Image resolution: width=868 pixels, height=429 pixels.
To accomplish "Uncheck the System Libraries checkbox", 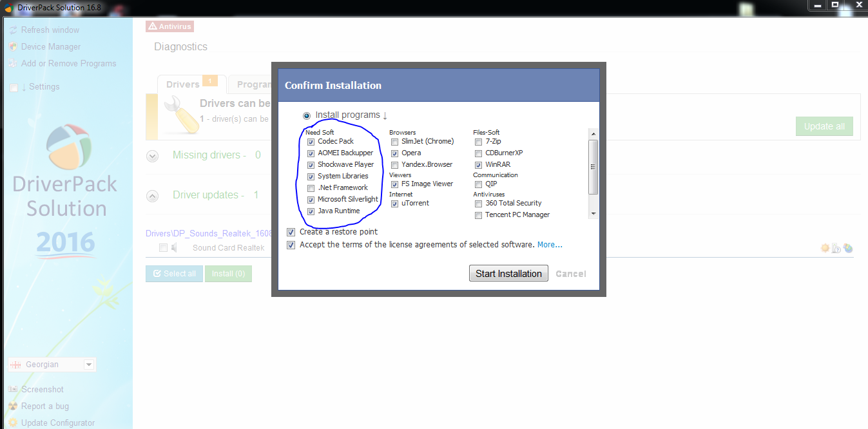I will tap(311, 176).
